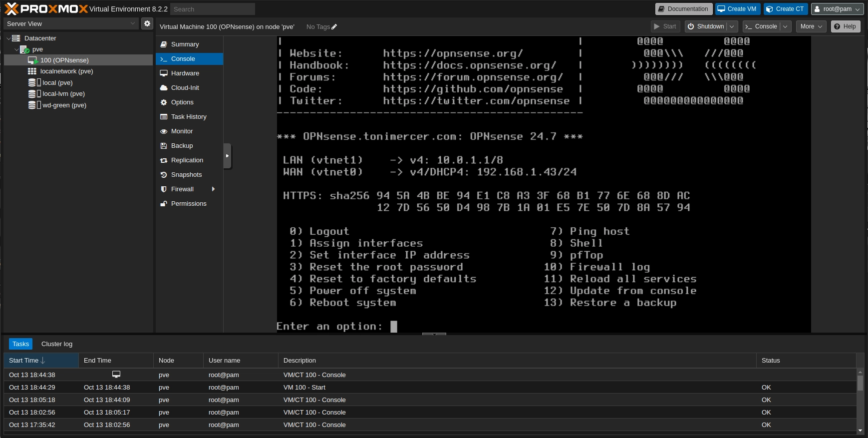Select task row started Oct 13 18:05:18
The height and width of the screenshot is (438, 868).
pos(430,400)
